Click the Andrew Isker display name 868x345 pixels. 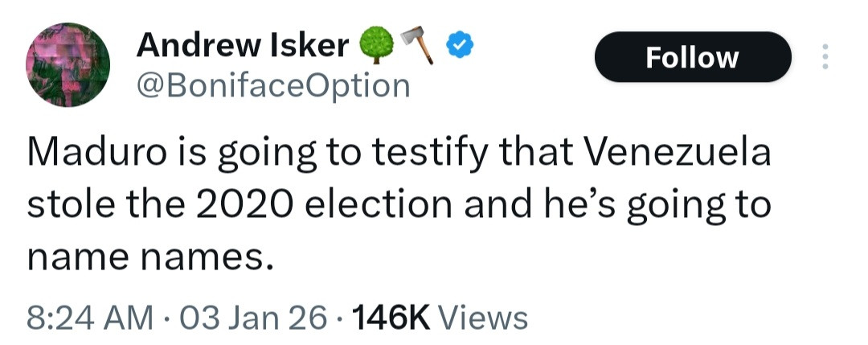click(242, 46)
